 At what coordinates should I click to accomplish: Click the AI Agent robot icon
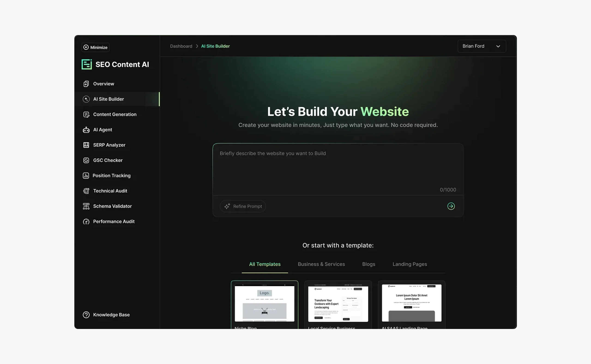point(86,130)
